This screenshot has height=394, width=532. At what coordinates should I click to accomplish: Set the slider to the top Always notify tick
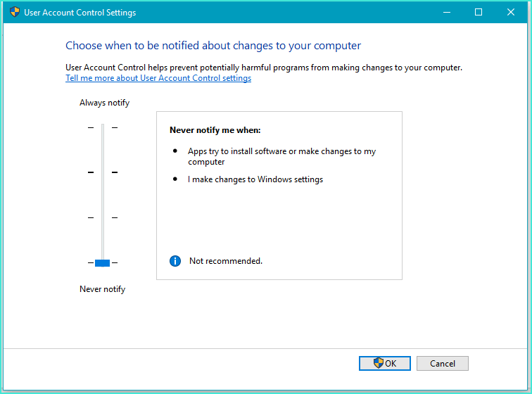(x=103, y=127)
